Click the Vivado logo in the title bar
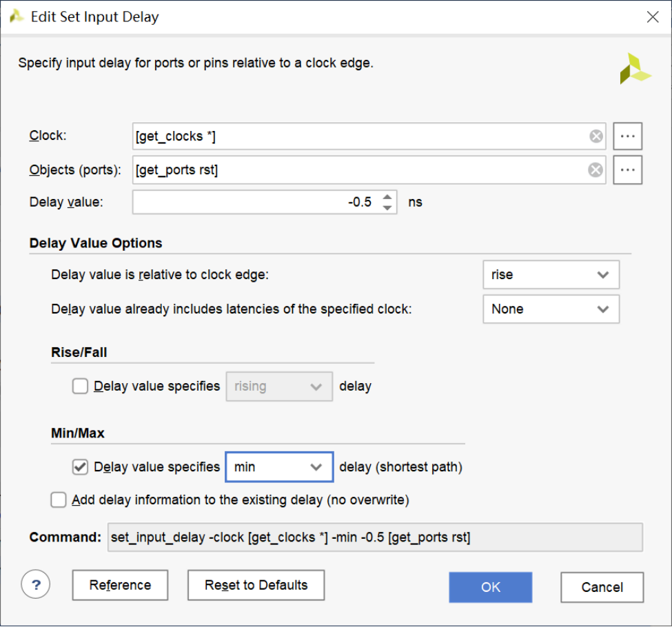Image resolution: width=672 pixels, height=627 pixels. pos(17,17)
